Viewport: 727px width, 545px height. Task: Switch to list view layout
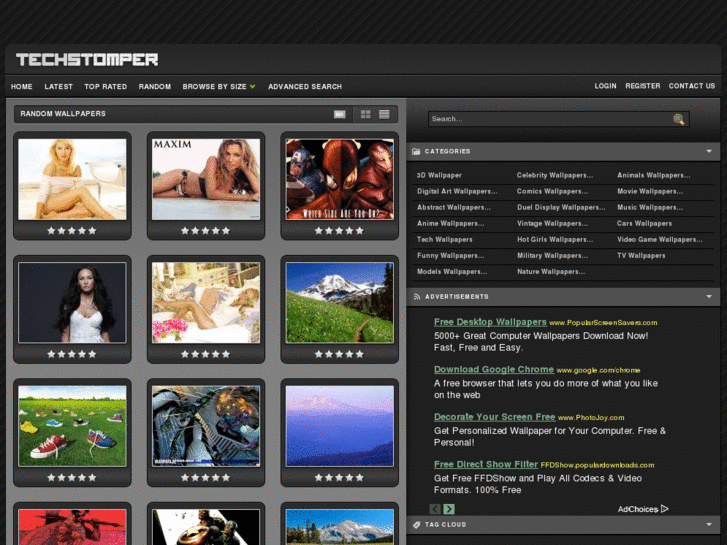384,114
